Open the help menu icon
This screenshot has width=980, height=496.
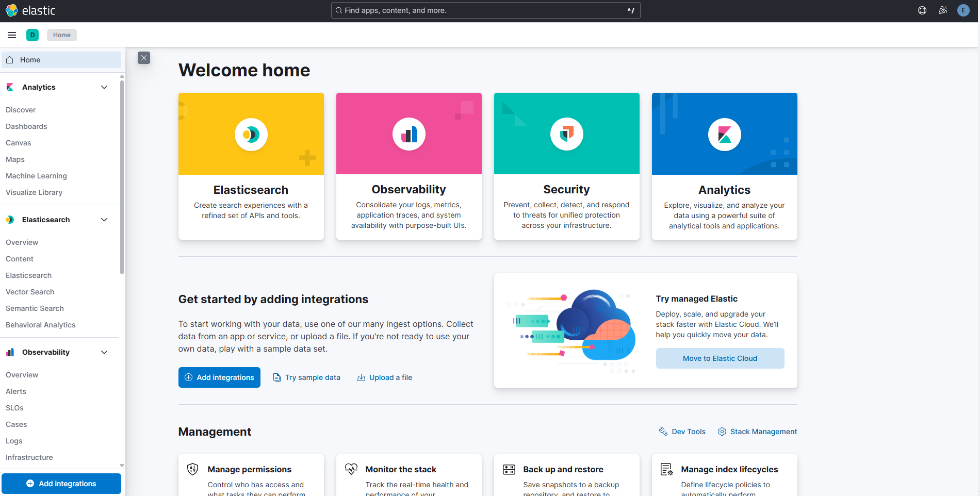click(x=922, y=10)
